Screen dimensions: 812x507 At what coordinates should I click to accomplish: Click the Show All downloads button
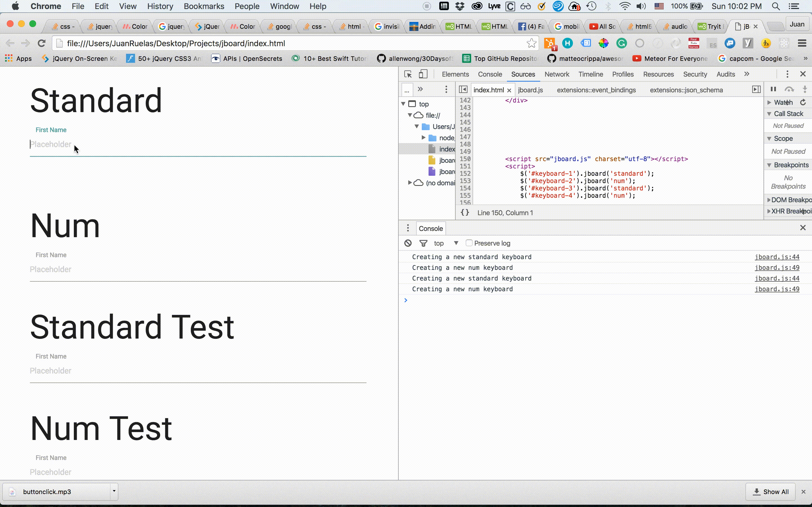point(771,492)
